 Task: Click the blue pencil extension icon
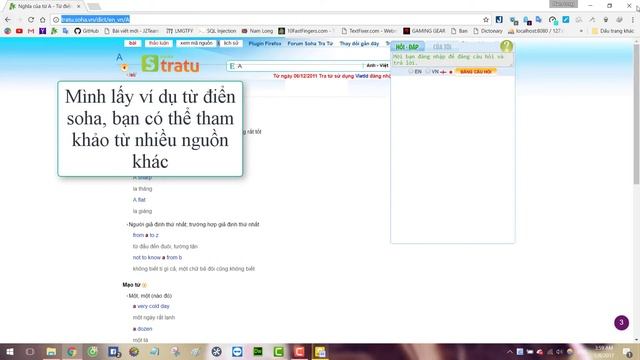(x=566, y=20)
